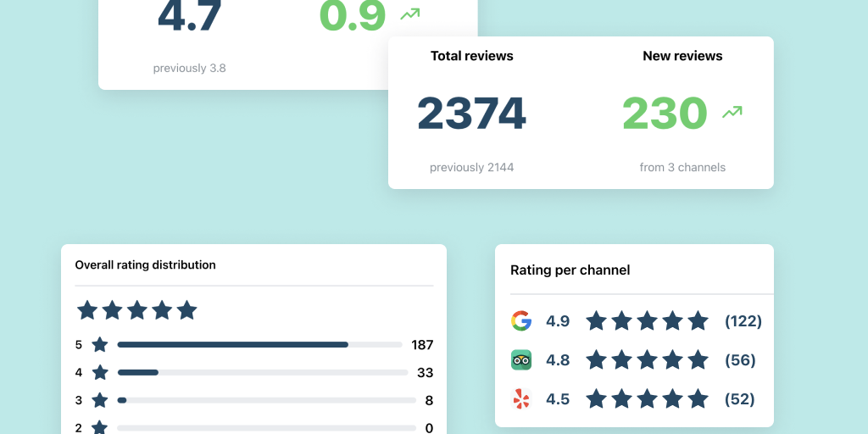Open the 230 new reviews number
This screenshot has width=868, height=434.
click(665, 114)
